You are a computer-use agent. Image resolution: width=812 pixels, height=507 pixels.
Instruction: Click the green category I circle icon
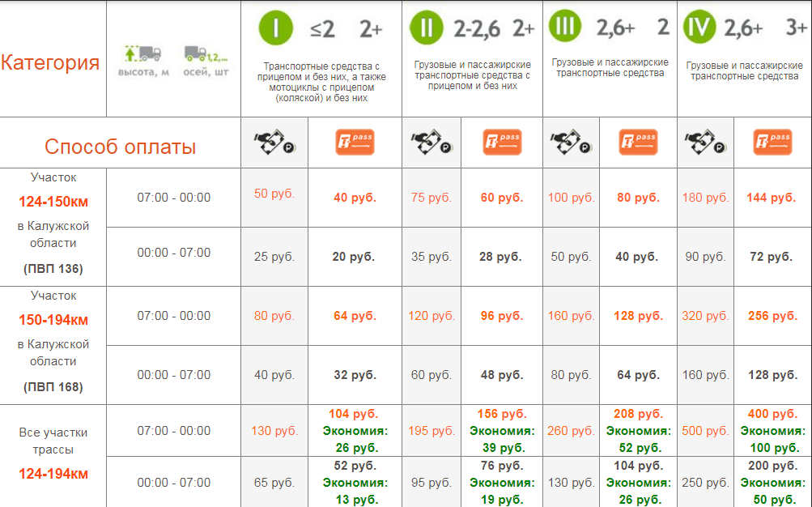pyautogui.click(x=275, y=28)
